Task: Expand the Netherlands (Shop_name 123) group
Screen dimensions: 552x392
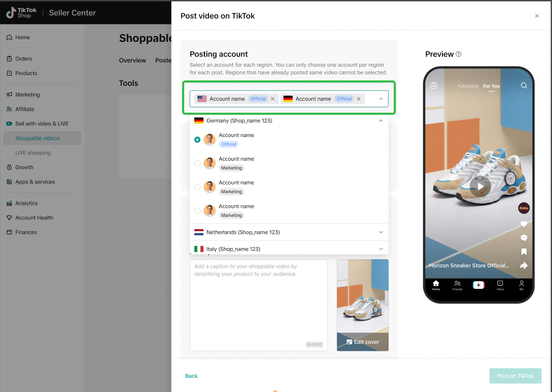Action: pyautogui.click(x=381, y=232)
